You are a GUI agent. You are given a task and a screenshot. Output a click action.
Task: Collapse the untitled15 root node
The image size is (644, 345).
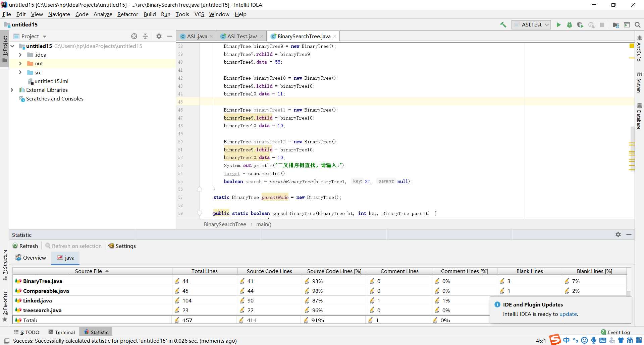(12, 46)
